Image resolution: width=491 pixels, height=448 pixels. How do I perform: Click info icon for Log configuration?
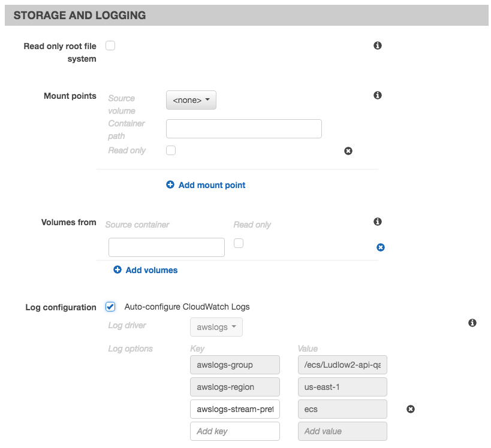pyautogui.click(x=472, y=323)
